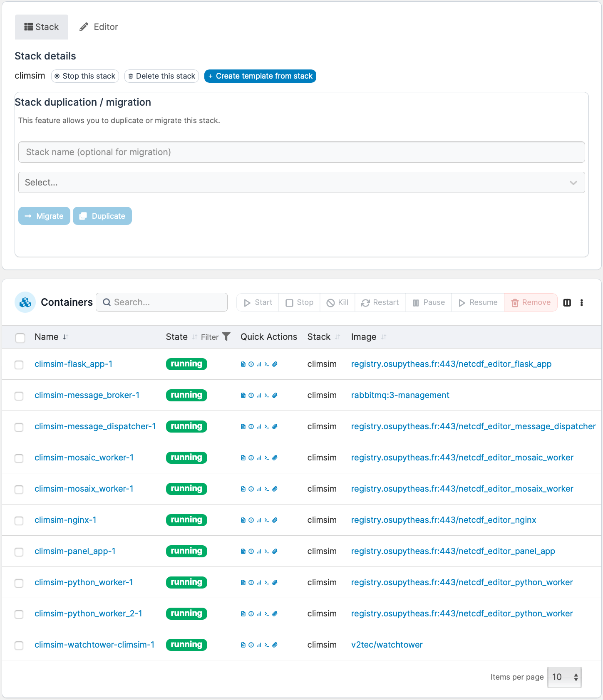Viewport: 603px width, 700px height.
Task: Click the Migrate button
Action: coord(44,216)
